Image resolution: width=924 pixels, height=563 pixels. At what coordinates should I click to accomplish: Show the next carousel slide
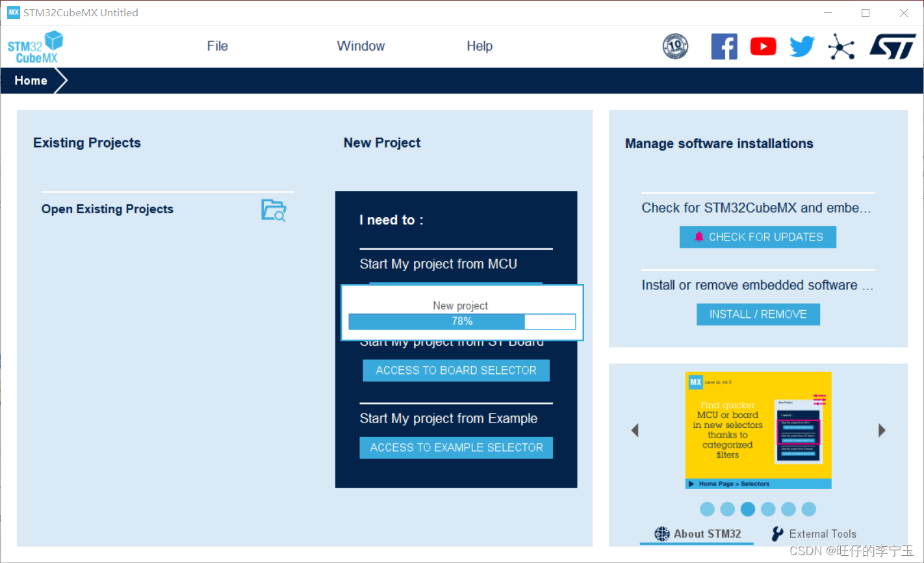click(x=882, y=430)
